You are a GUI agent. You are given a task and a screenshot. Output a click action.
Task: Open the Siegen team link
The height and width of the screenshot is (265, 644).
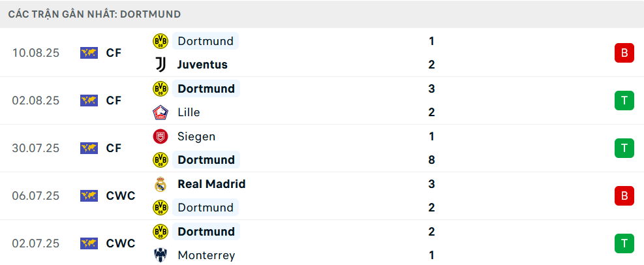tap(196, 136)
